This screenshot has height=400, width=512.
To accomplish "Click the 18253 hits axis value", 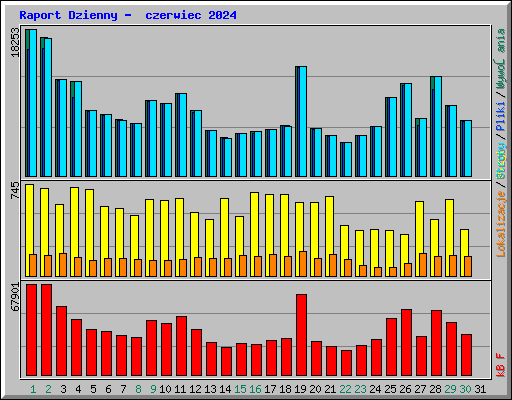I will click(x=15, y=43).
